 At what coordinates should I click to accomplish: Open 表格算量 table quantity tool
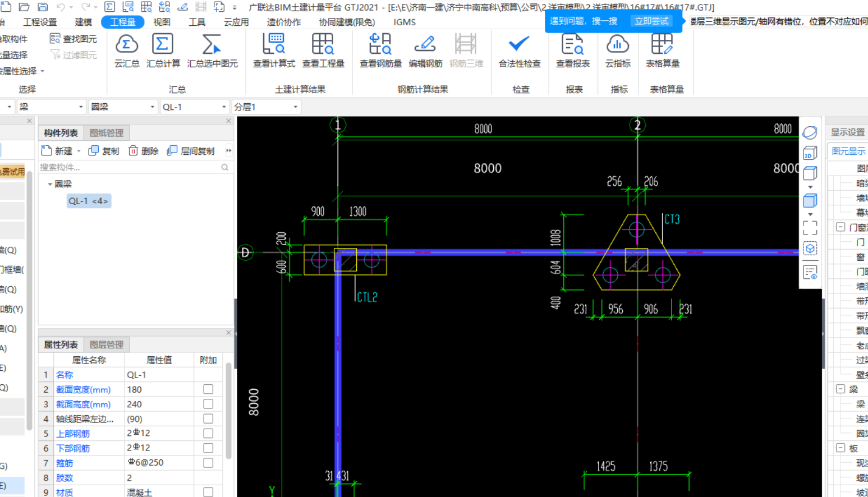[663, 51]
